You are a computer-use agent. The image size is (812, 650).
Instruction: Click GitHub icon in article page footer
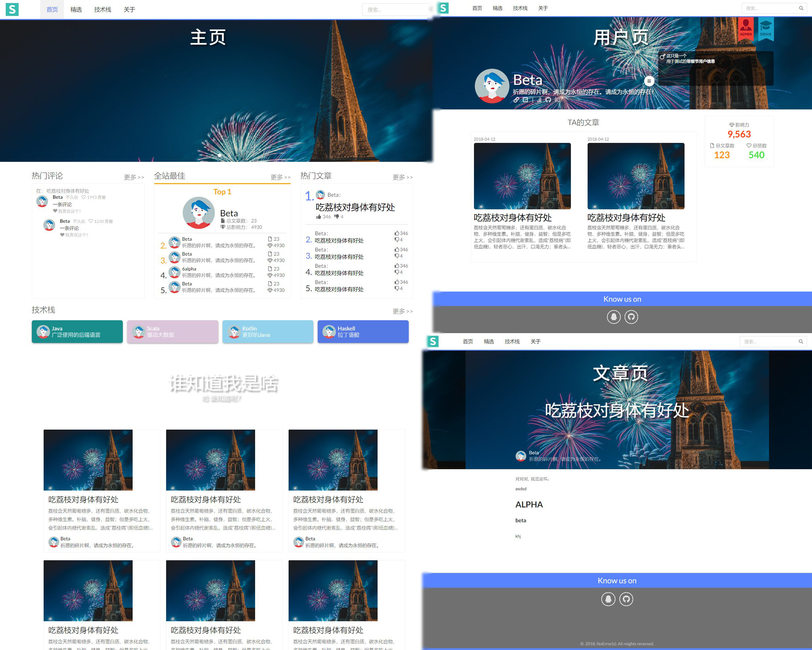tap(626, 599)
